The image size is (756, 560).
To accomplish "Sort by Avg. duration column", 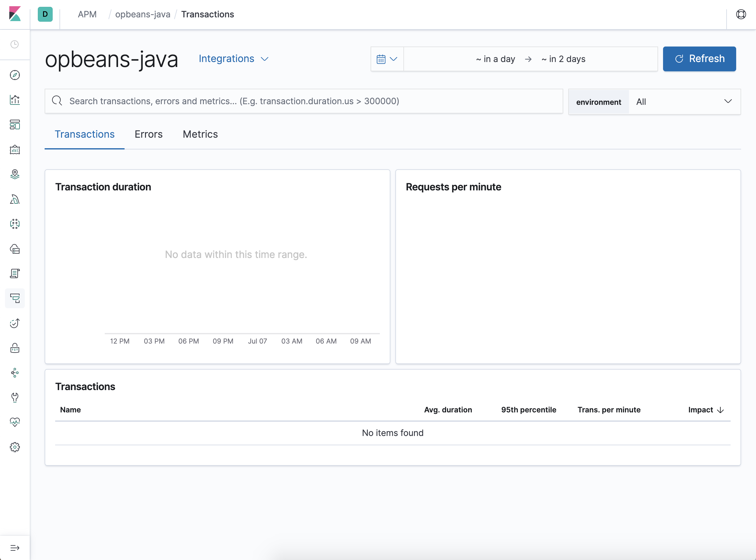I will (448, 410).
